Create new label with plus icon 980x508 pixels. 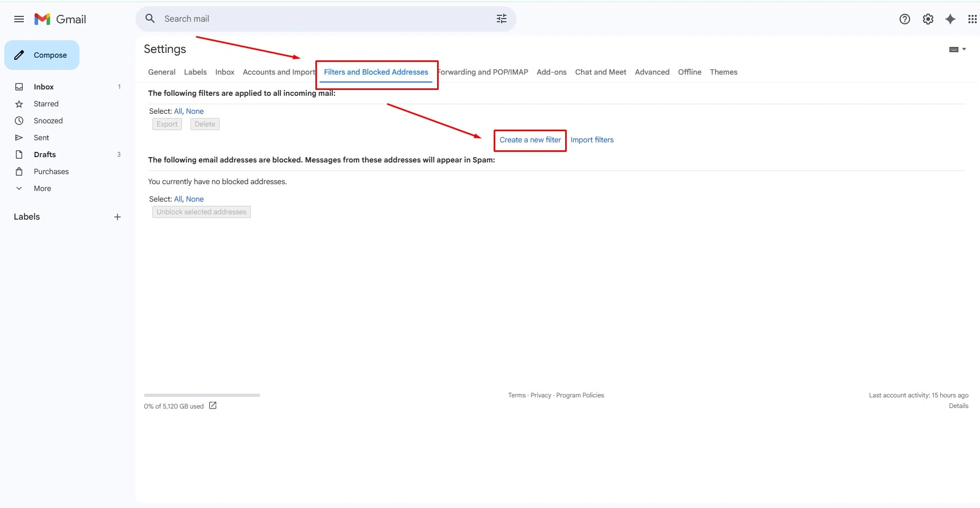point(117,217)
